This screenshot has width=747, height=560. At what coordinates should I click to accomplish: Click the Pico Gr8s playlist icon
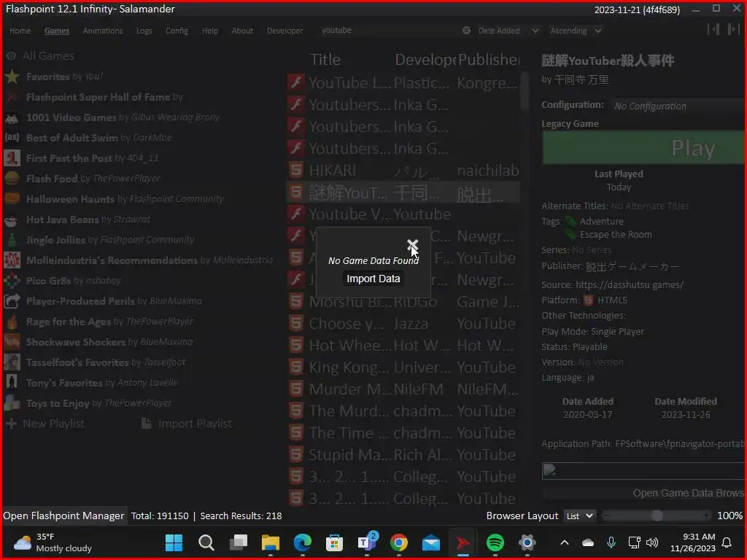(x=12, y=281)
